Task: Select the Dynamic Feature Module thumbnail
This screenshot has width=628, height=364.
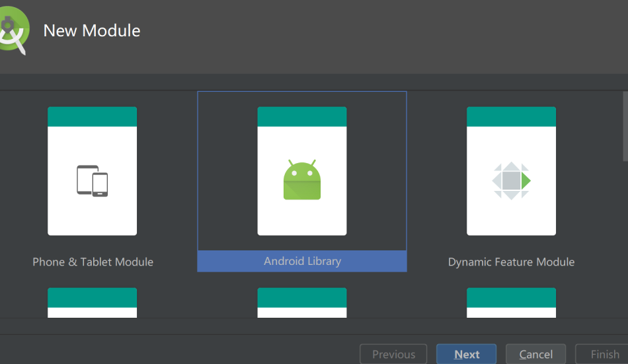Action: click(x=511, y=171)
